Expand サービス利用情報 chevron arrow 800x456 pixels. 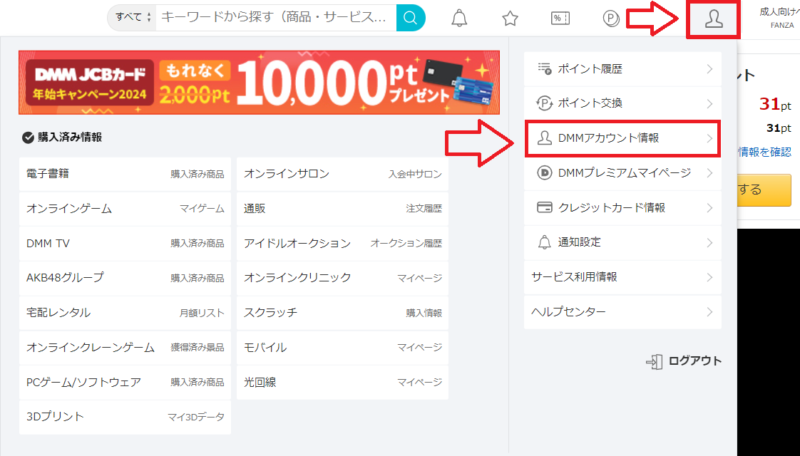(x=710, y=277)
